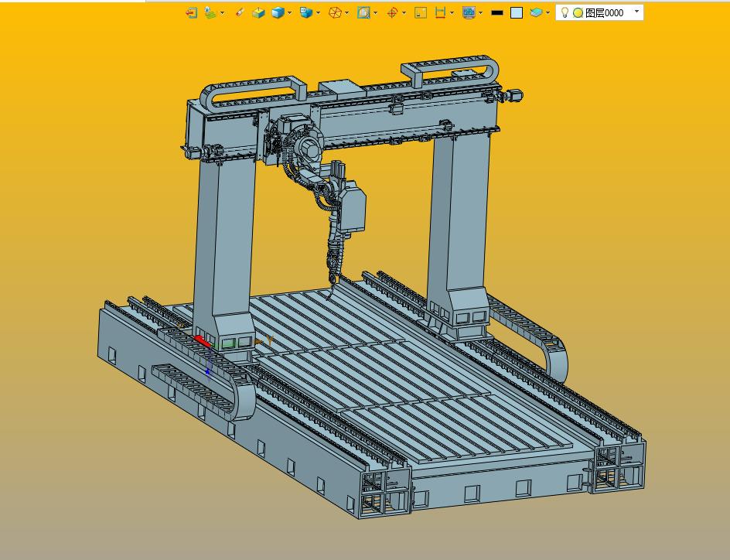The image size is (730, 560).
Task: Click the 图层0000 layer name field
Action: click(604, 13)
